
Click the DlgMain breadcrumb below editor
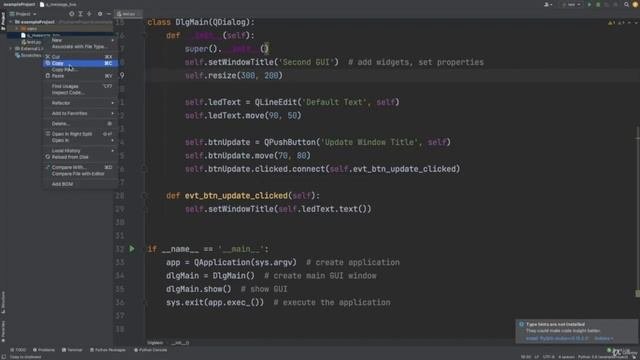click(x=155, y=342)
